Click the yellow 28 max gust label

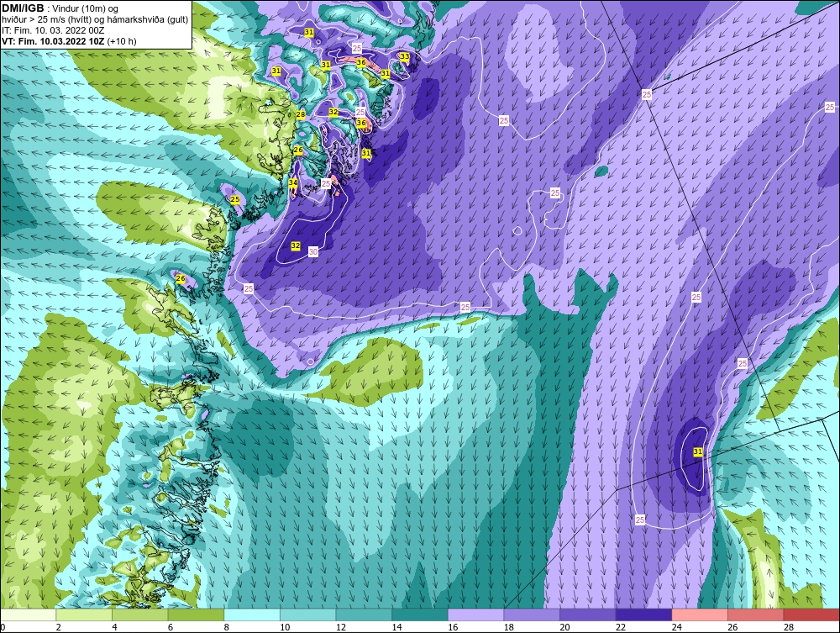[301, 114]
